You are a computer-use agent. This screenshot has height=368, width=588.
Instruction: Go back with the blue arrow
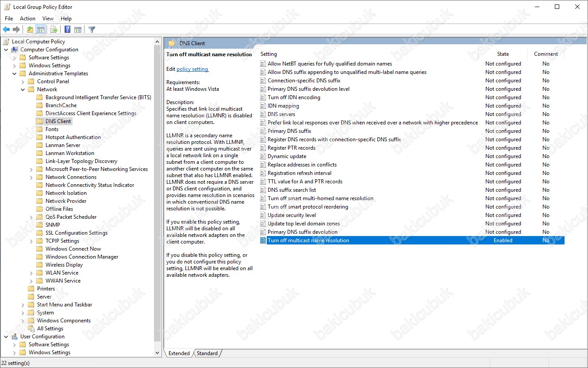pyautogui.click(x=6, y=30)
